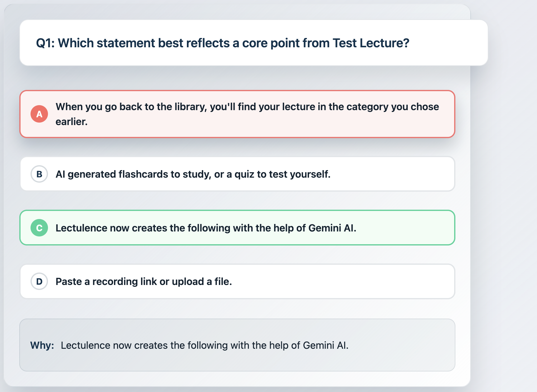Viewport: 537px width, 392px height.
Task: Click the D letter circle badge
Action: pos(39,282)
